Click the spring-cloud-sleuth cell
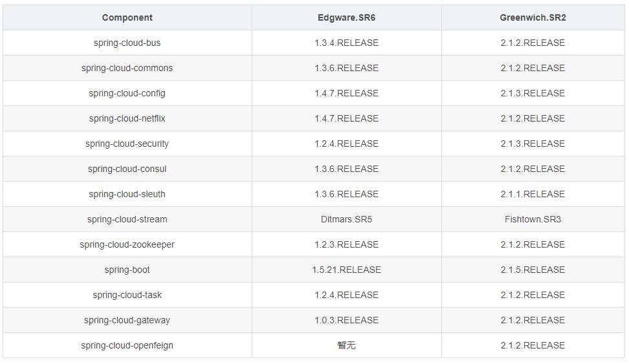 pyautogui.click(x=127, y=194)
